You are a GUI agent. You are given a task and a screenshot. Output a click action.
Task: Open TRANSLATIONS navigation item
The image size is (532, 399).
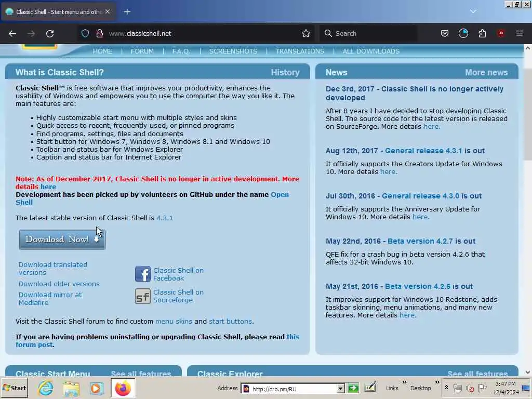[x=300, y=51]
